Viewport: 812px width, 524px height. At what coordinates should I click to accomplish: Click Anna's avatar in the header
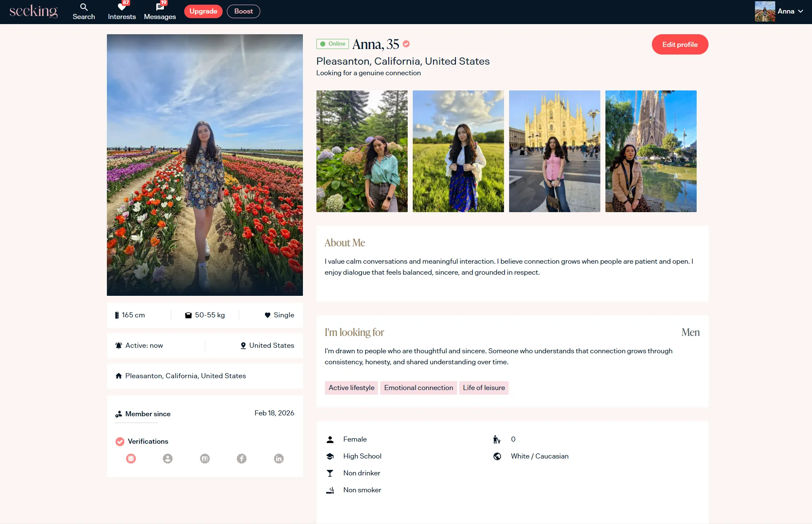click(765, 11)
